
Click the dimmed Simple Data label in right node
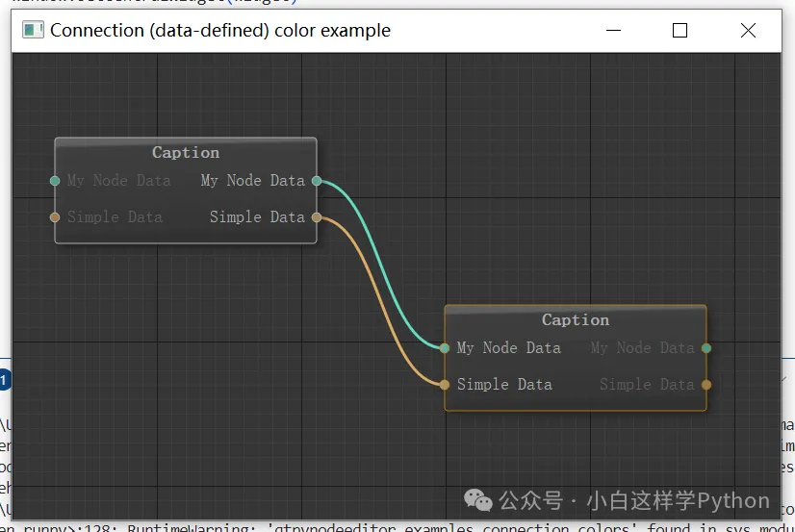647,384
